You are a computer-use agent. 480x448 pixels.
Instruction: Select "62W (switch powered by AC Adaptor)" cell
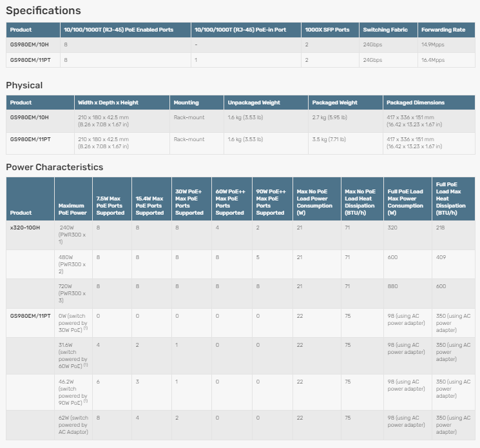tap(73, 425)
